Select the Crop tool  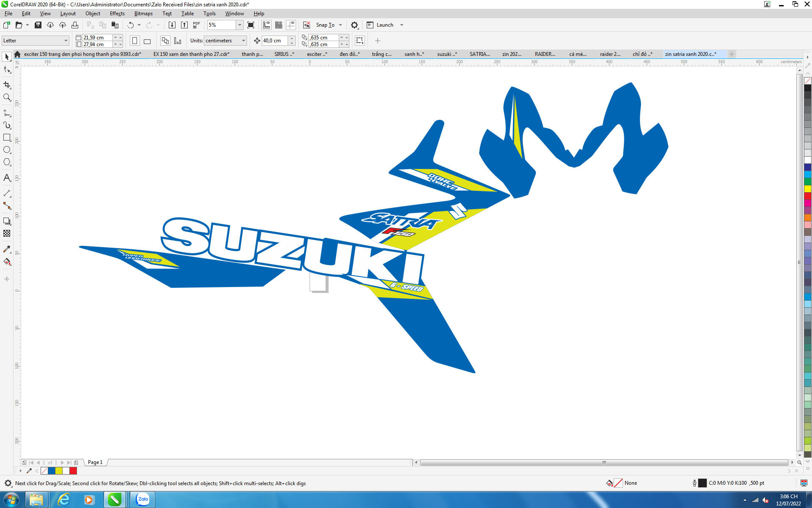(7, 85)
